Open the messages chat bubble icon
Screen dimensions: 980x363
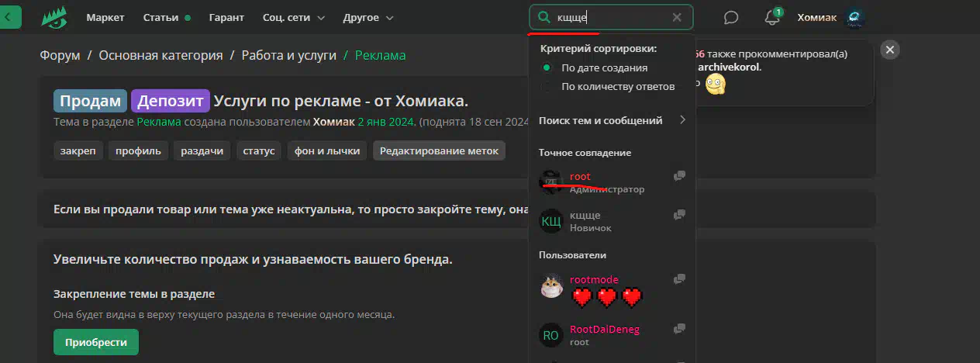(730, 17)
